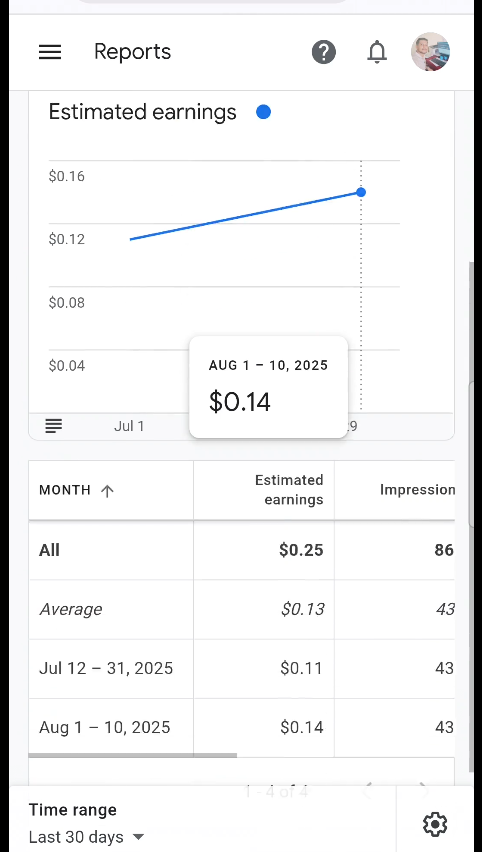The image size is (482, 852).
Task: Click the blue Estimated earnings legend dot
Action: [264, 112]
